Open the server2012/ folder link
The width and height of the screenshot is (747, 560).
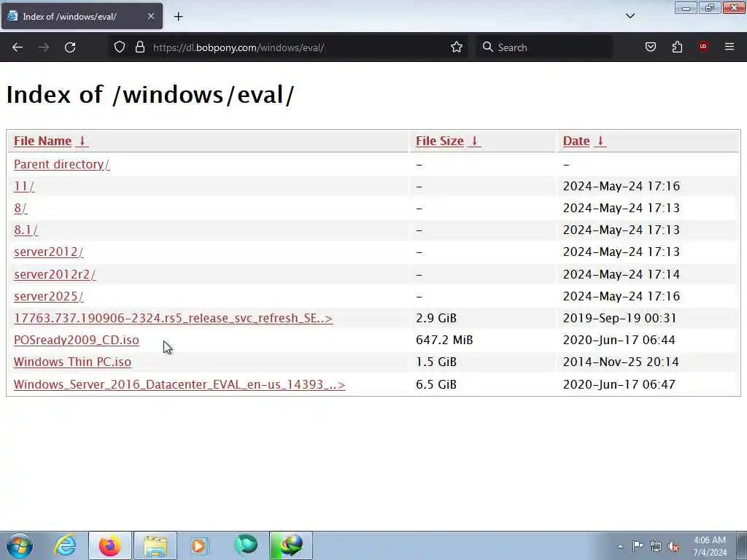point(49,252)
